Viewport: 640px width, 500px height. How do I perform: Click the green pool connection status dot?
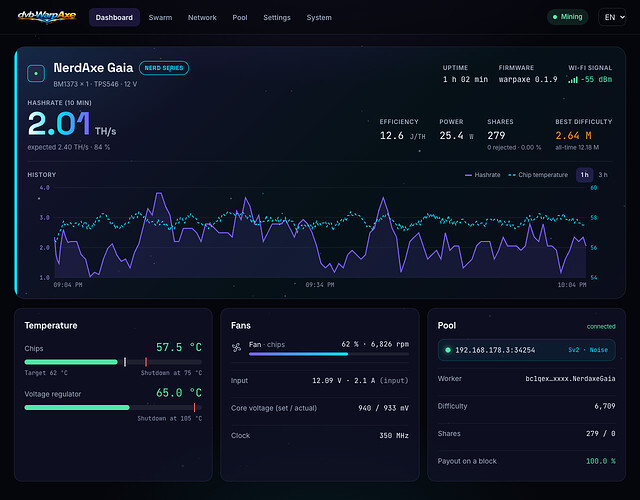pyautogui.click(x=448, y=350)
